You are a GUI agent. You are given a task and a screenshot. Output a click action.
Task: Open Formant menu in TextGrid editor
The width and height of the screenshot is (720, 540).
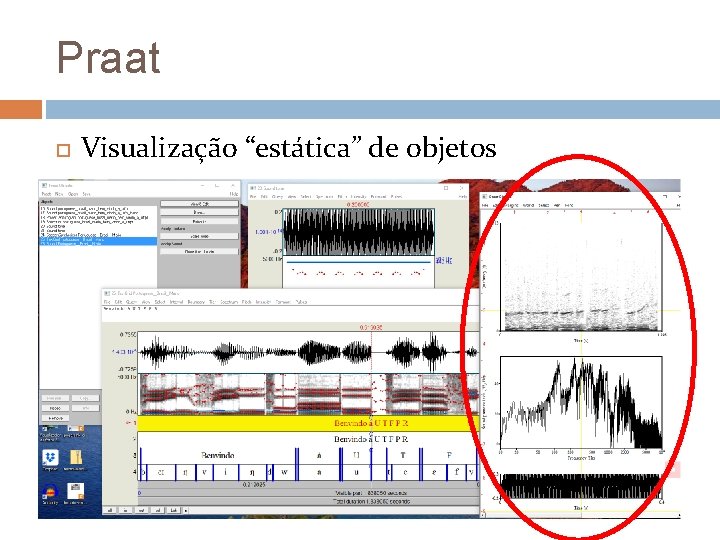(x=283, y=302)
